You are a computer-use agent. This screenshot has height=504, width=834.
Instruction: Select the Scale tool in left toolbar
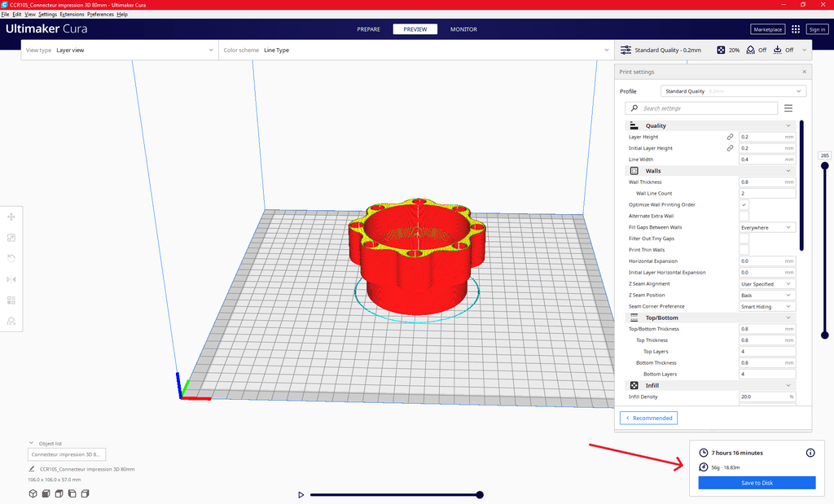click(x=11, y=238)
